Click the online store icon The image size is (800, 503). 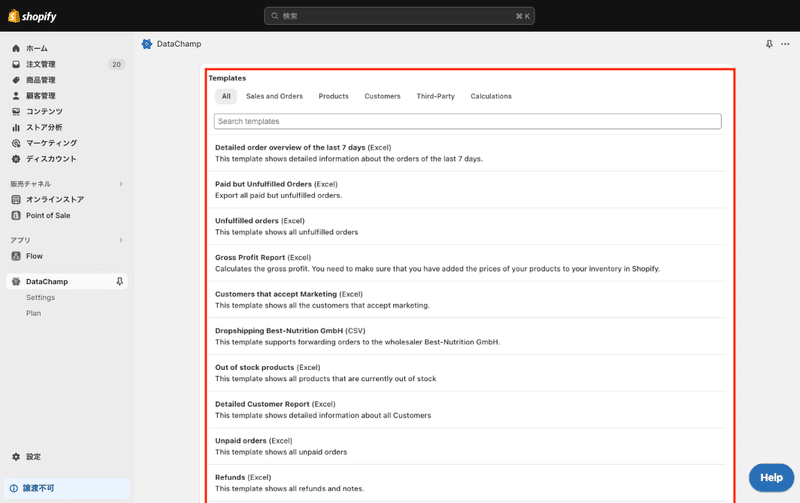(16, 199)
